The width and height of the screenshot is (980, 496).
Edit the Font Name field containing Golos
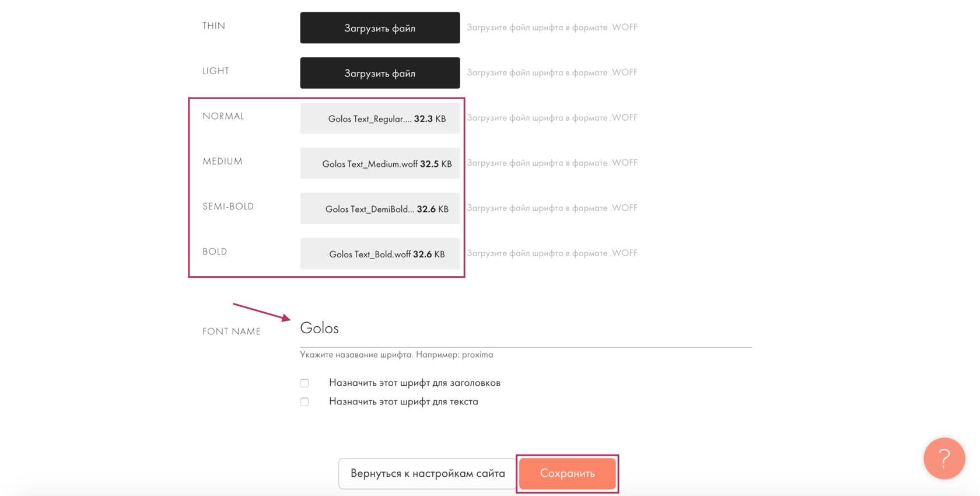(x=526, y=329)
